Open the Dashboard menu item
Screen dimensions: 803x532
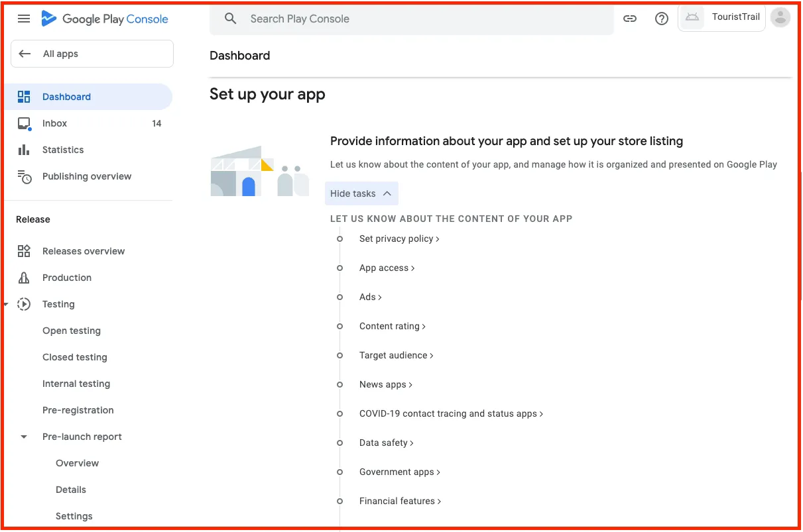88,97
